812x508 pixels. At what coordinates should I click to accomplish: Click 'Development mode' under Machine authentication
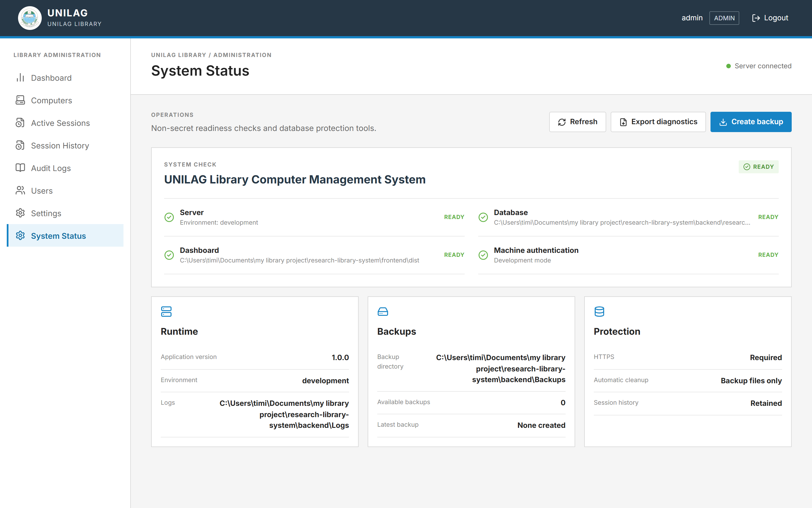522,260
